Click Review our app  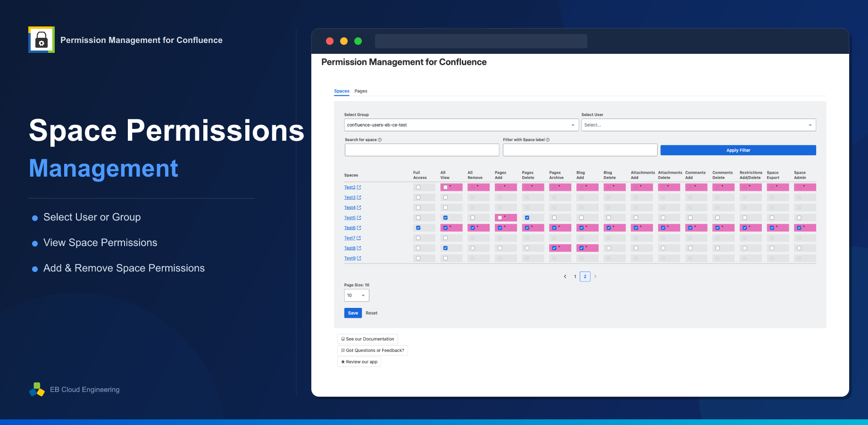click(x=359, y=362)
